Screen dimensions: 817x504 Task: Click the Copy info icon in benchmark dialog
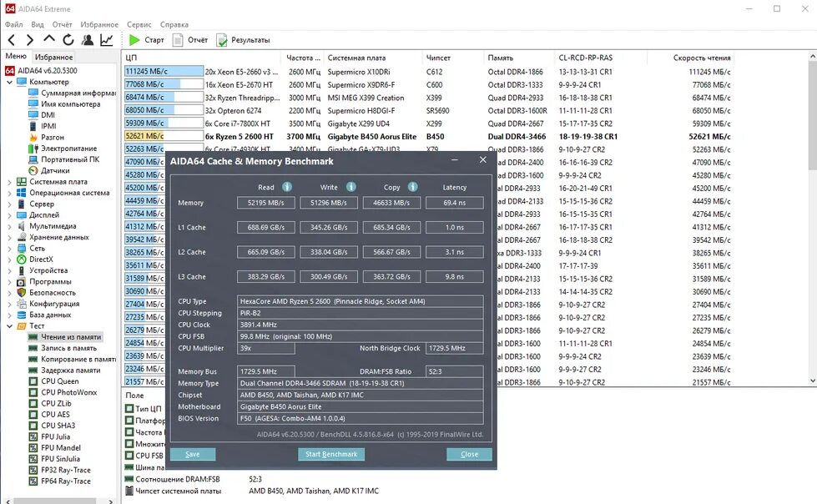point(412,187)
